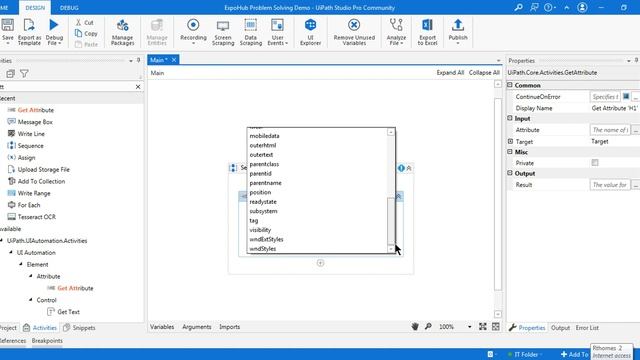Clear the activities search box
Viewport: 640px width, 360px height.
coord(138,87)
